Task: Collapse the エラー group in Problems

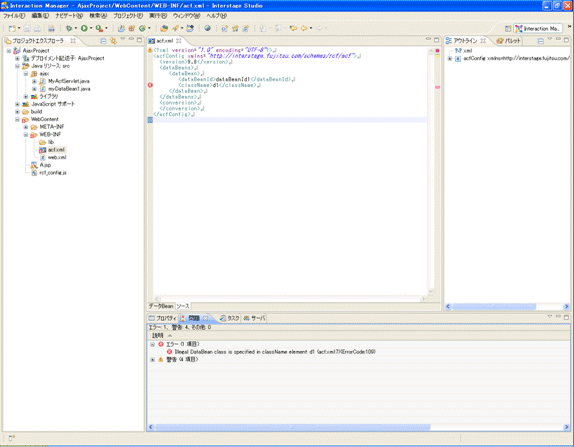Action: click(x=152, y=344)
